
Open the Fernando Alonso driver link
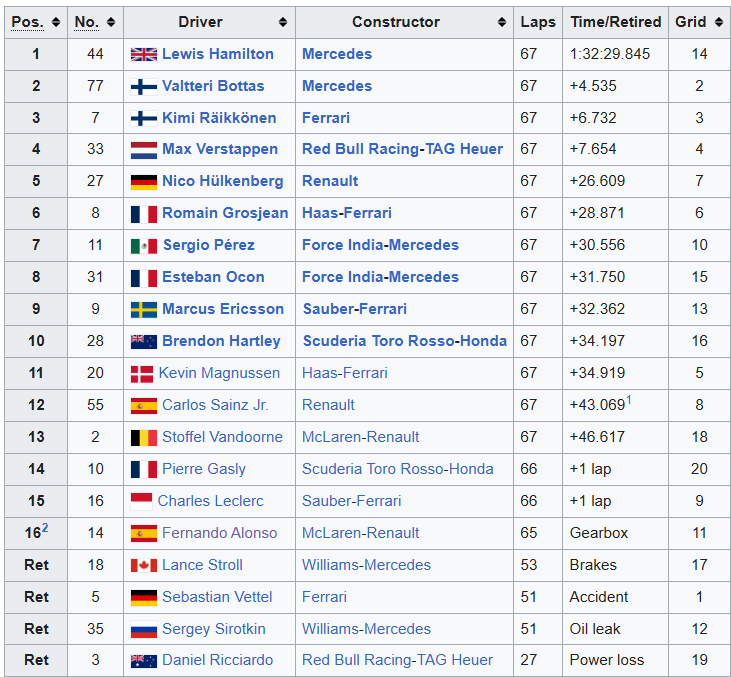click(220, 532)
